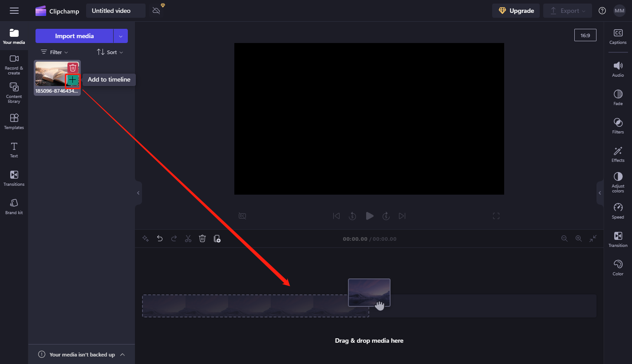Delete the media clip with trash icon
Image resolution: width=632 pixels, height=364 pixels.
[73, 67]
